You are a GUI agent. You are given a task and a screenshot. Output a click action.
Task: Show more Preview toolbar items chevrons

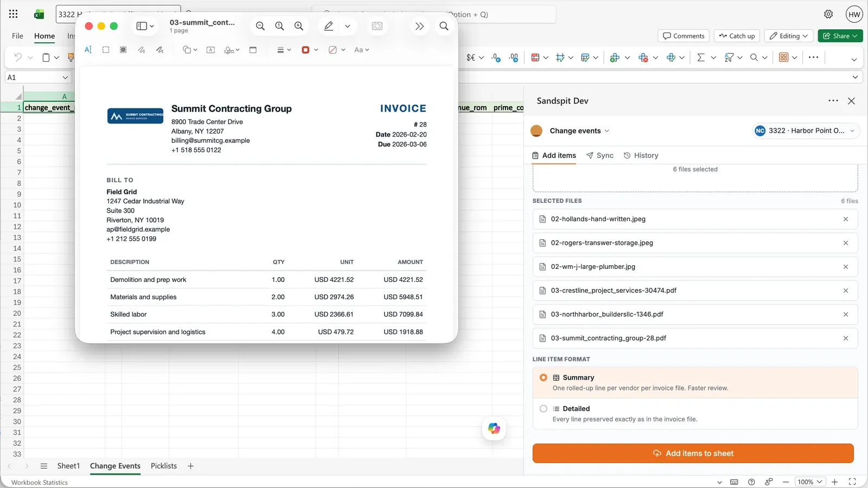[419, 26]
